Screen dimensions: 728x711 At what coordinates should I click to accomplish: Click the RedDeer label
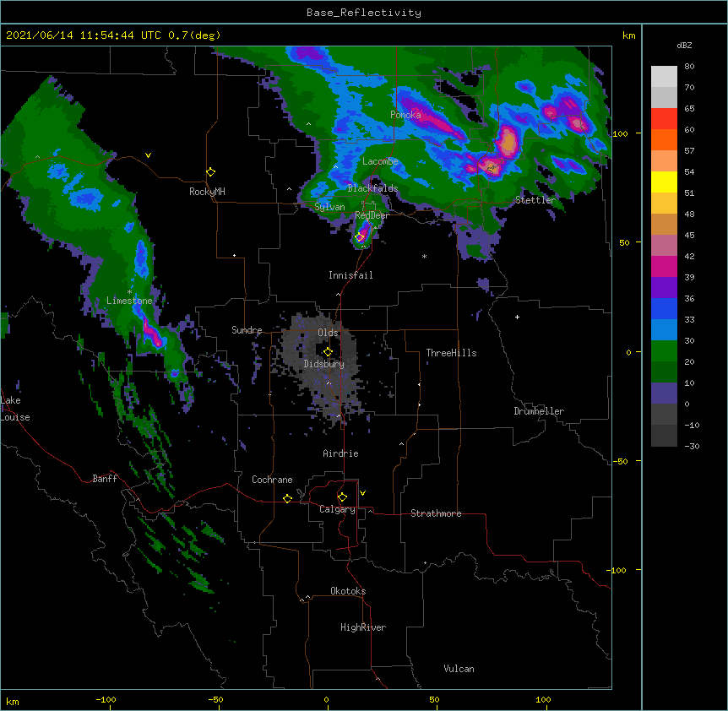[372, 215]
